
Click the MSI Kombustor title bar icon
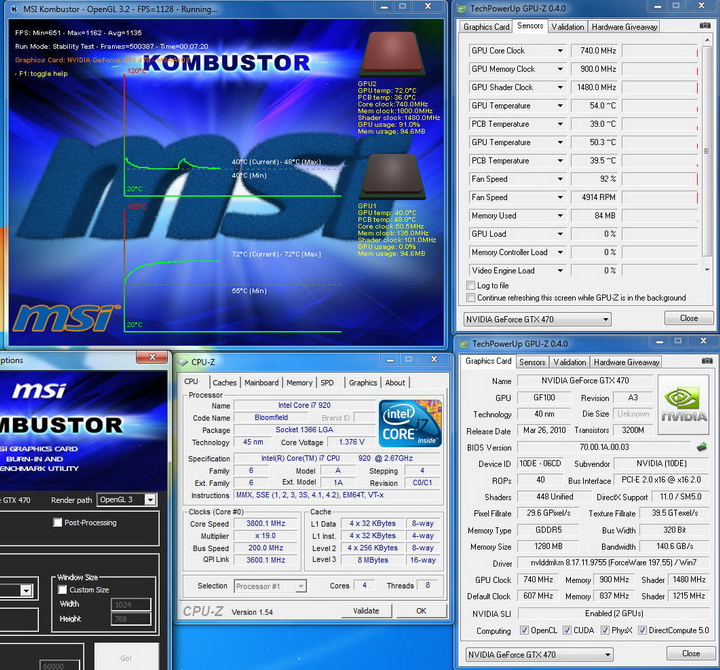15,9
